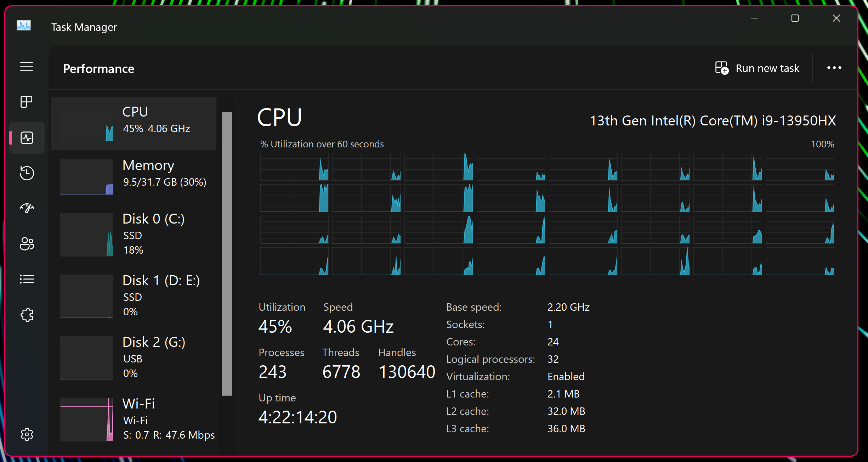This screenshot has width=868, height=462.
Task: Select Disk 2 (G:) USB entry
Action: tap(134, 357)
